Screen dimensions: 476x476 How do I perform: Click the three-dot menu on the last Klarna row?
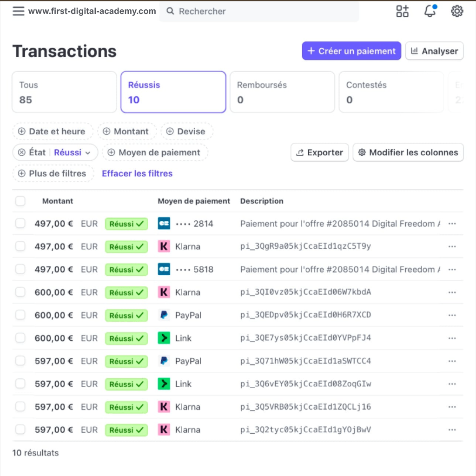(452, 430)
